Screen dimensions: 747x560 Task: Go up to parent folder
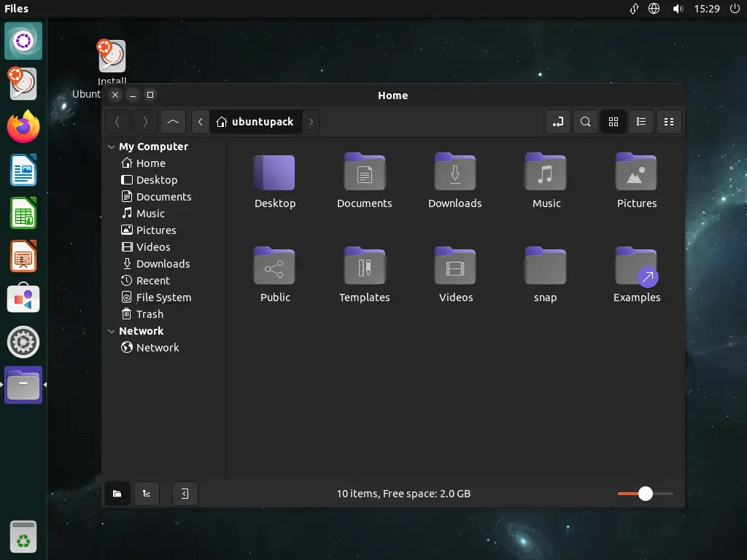[x=172, y=122]
